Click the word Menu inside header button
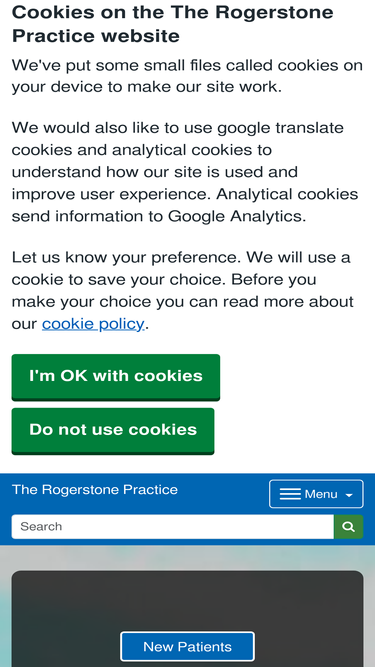This screenshot has height=667, width=375. click(x=321, y=494)
